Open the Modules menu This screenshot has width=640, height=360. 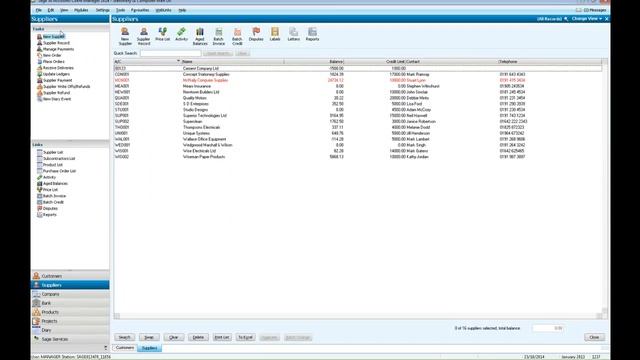[x=81, y=10]
